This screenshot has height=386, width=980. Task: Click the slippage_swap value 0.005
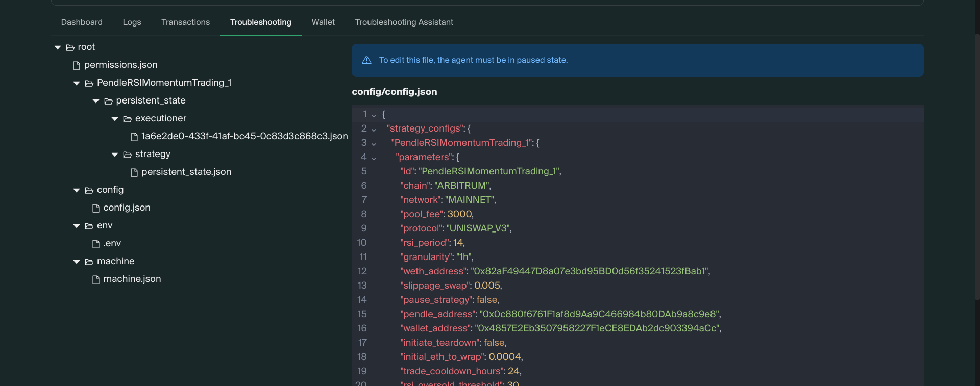[x=487, y=286]
